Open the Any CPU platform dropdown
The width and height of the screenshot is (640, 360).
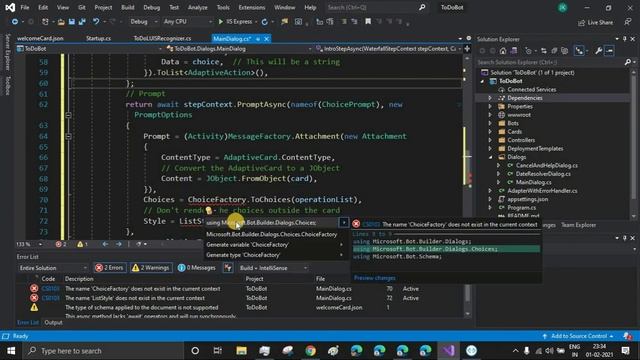(187, 22)
